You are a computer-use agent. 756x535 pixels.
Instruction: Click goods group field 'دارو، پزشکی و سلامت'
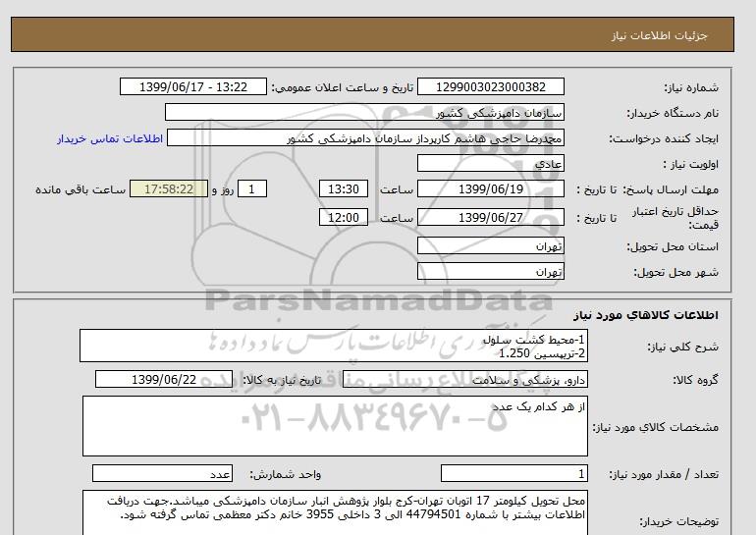point(464,379)
